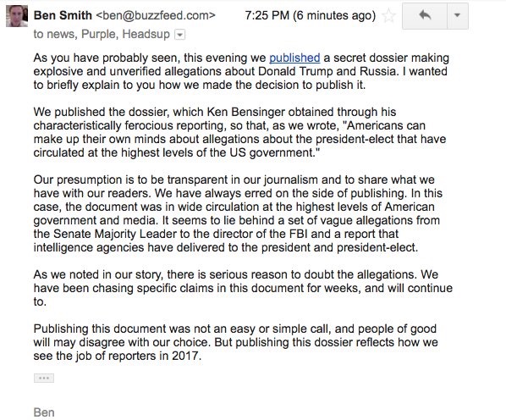This screenshot has width=506, height=420.
Task: Click the paragraph starting 'As you have probably seen'
Action: [x=241, y=71]
